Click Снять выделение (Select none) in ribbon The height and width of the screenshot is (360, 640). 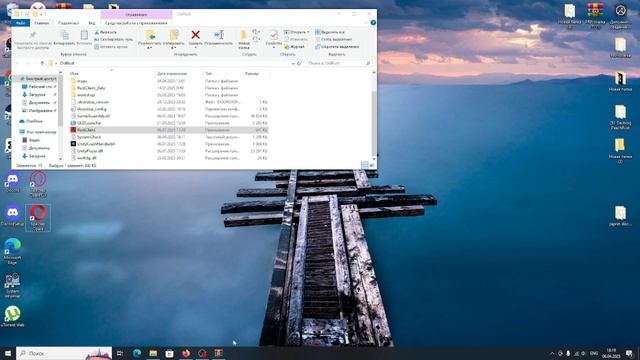click(x=333, y=39)
